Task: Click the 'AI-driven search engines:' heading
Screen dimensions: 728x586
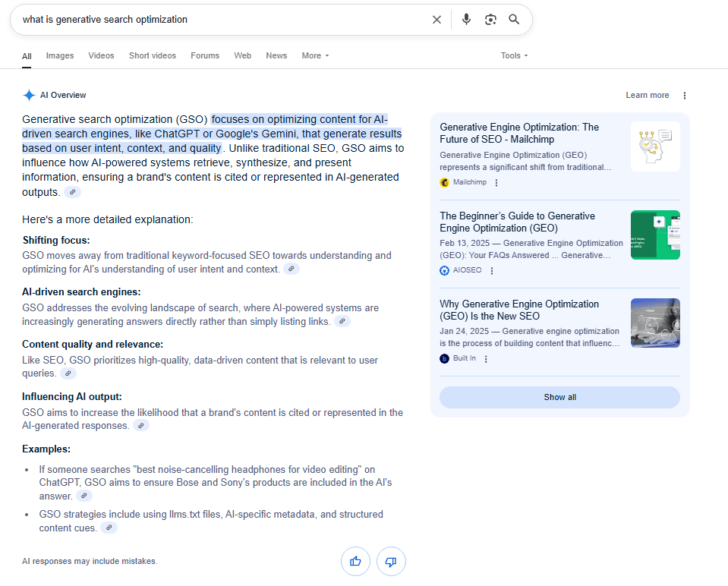Action: [x=81, y=292]
